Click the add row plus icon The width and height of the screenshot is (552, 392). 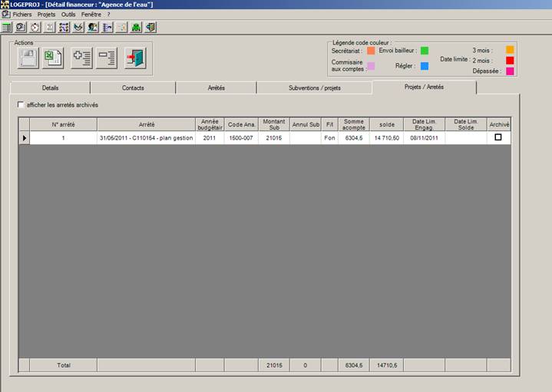(x=81, y=58)
